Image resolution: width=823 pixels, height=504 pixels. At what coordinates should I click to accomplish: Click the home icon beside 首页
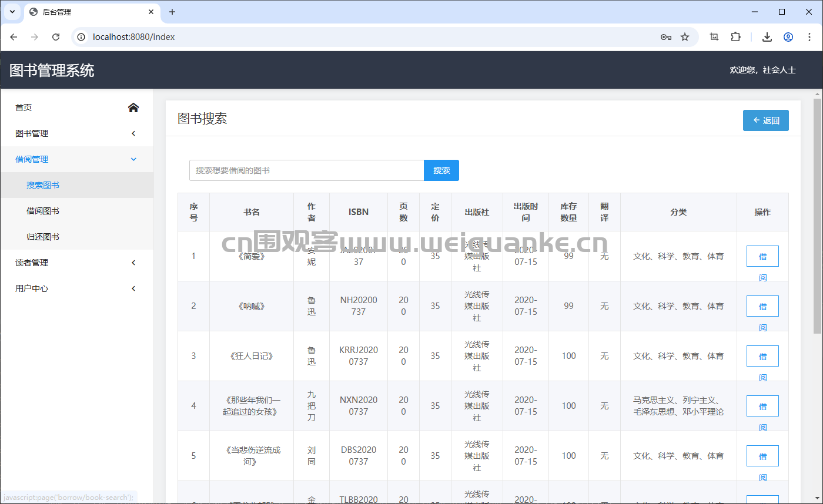coord(133,107)
